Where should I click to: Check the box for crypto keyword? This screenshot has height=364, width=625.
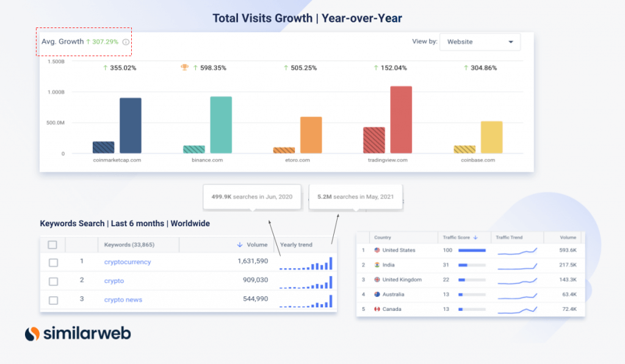pyautogui.click(x=54, y=282)
